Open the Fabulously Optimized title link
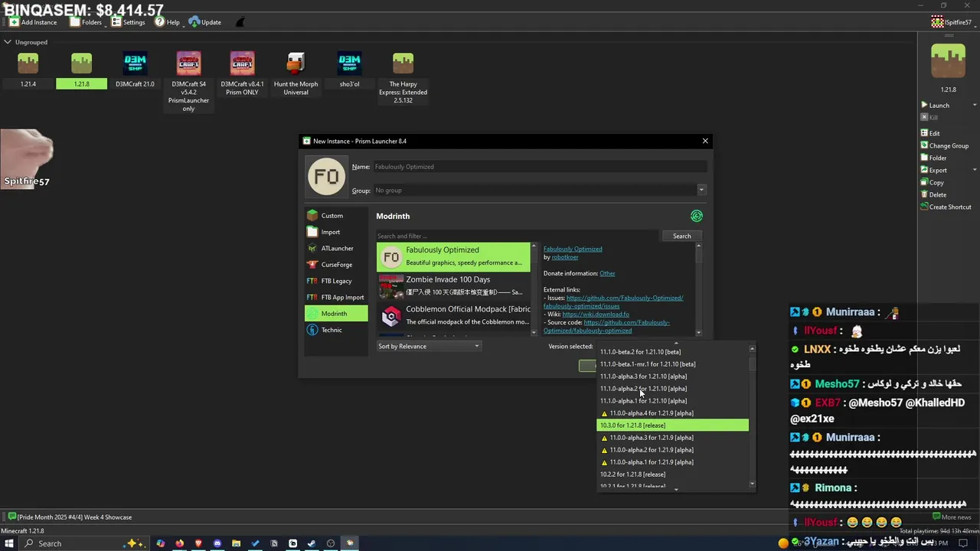This screenshot has height=551, width=980. [x=573, y=249]
